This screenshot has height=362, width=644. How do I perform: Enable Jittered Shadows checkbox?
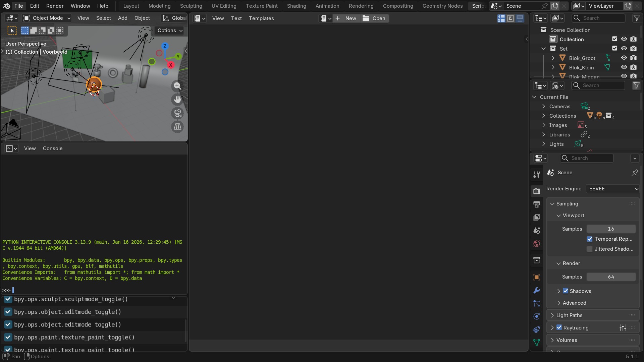point(590,249)
